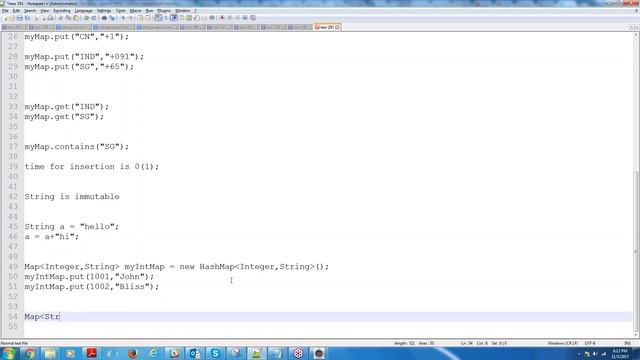640x360 pixels.
Task: Place cursor on line 54 "Map<Str"
Action: tap(42, 317)
